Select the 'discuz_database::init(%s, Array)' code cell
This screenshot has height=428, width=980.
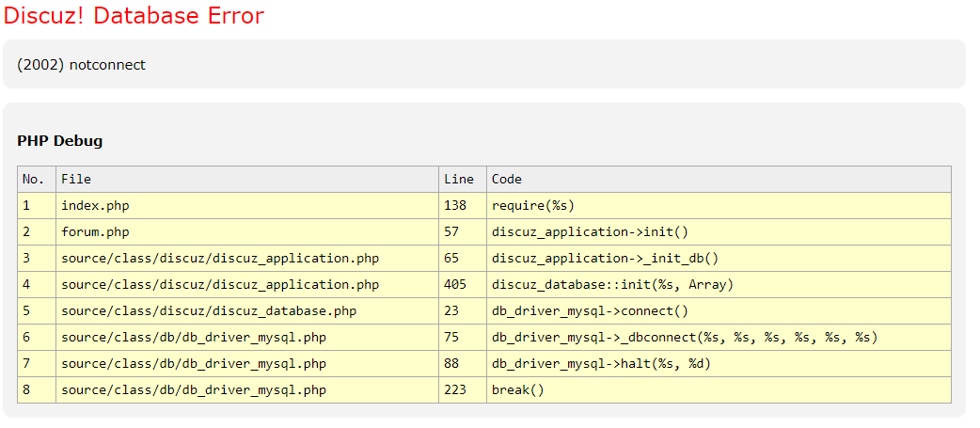[x=719, y=285]
